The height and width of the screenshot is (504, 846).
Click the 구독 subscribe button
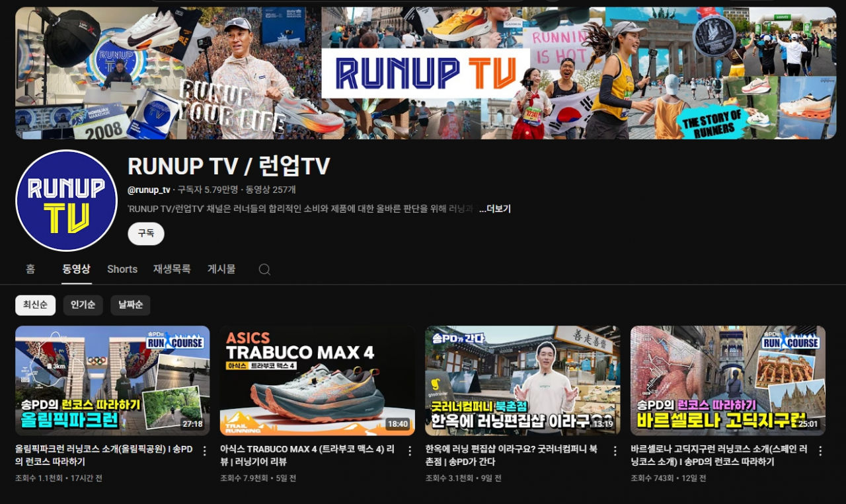(x=145, y=233)
